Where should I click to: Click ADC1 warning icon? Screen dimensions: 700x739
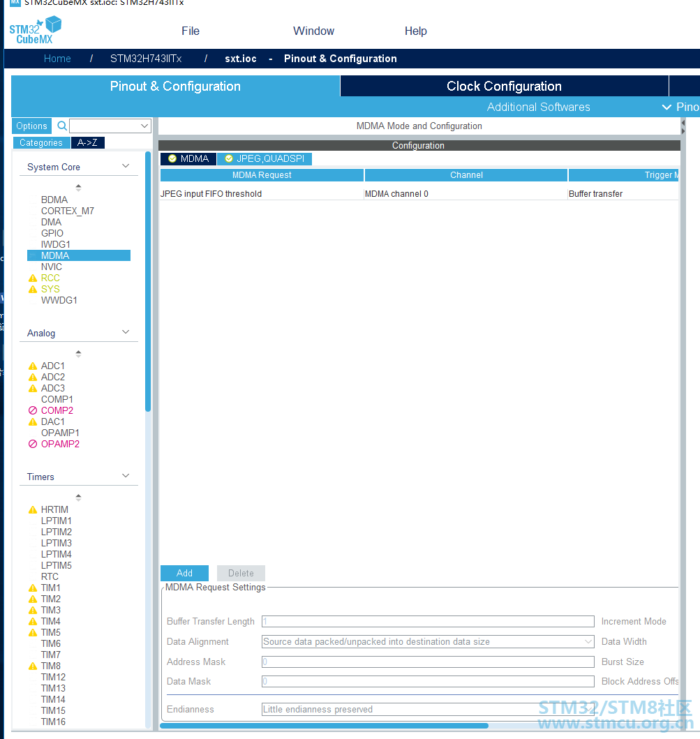point(33,366)
